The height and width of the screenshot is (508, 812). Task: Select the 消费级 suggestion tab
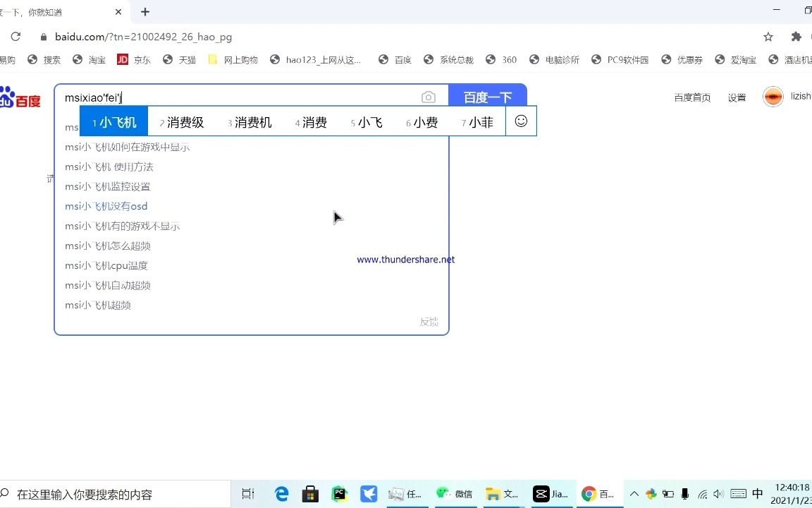click(184, 122)
